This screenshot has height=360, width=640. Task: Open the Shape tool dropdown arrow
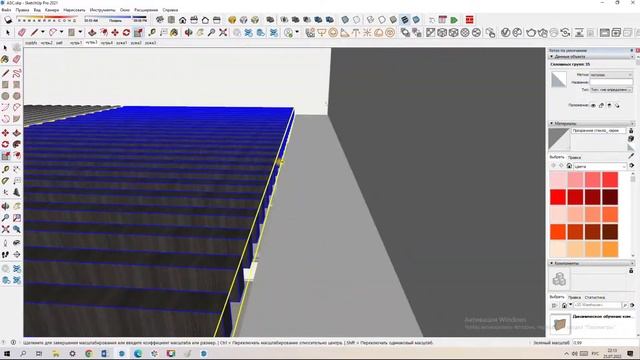pos(80,32)
